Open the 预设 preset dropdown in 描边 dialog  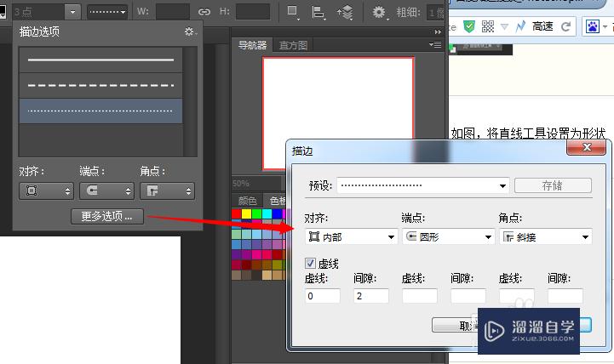pos(423,185)
